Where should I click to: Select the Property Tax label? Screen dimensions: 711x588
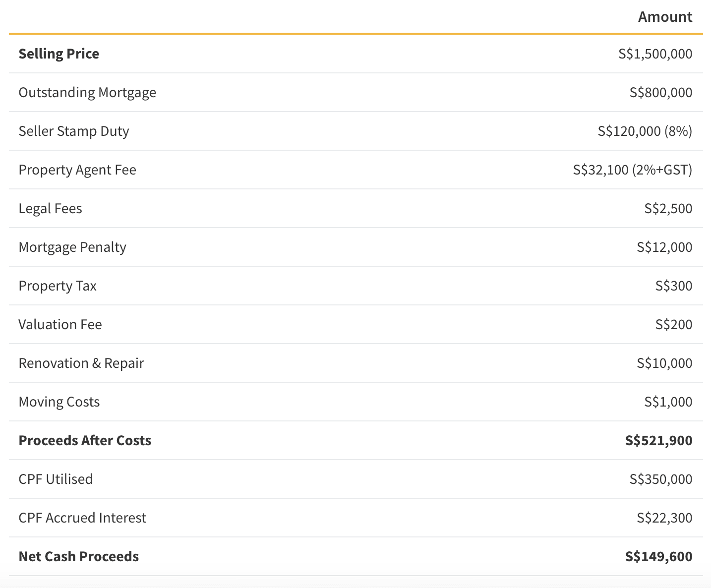pyautogui.click(x=58, y=286)
